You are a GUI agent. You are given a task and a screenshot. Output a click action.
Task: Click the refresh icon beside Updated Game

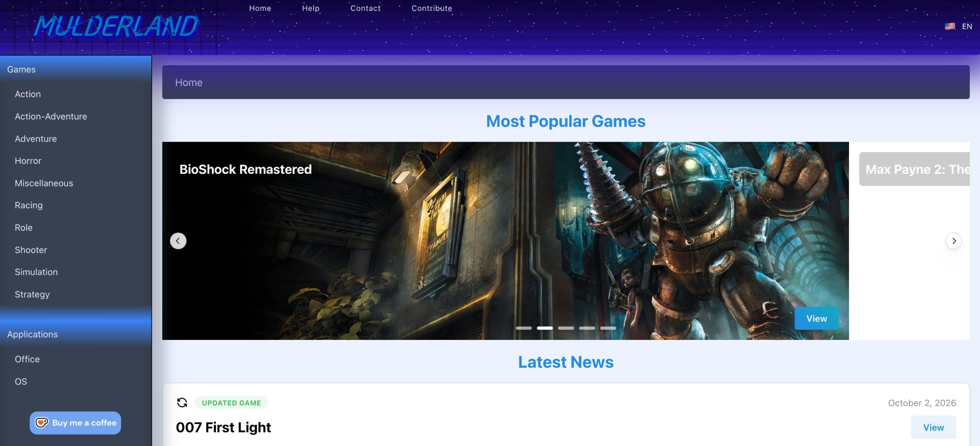tap(182, 402)
